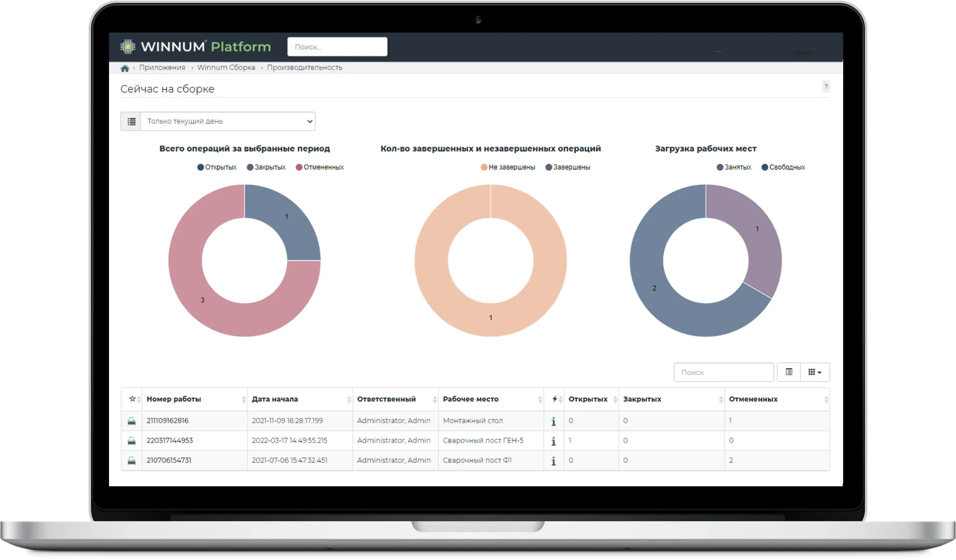
Task: Click the top Поиск field in header
Action: pyautogui.click(x=337, y=47)
